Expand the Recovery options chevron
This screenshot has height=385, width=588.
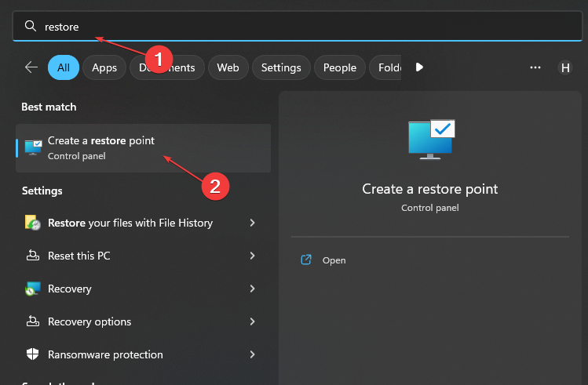point(252,321)
